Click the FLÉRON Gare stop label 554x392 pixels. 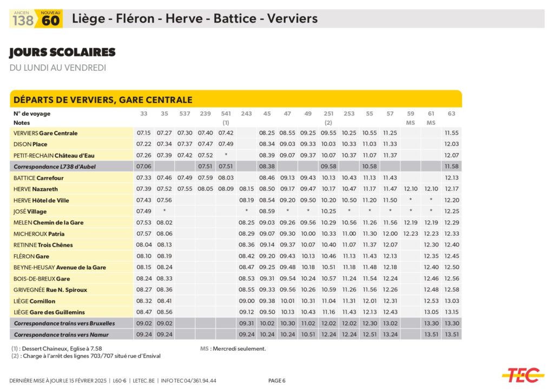31,256
